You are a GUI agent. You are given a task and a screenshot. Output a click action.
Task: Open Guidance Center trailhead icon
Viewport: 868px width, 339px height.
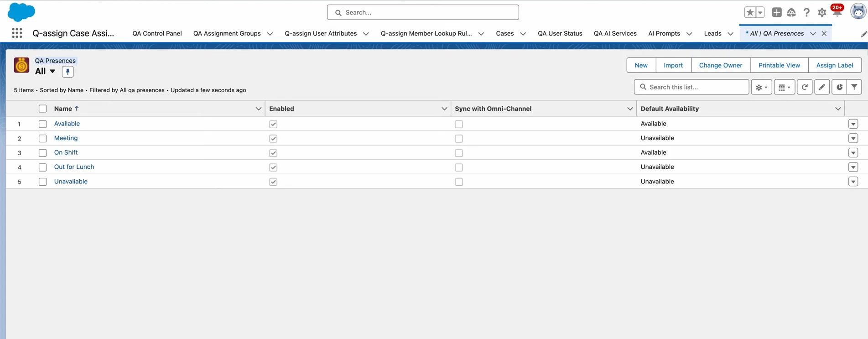coord(791,12)
